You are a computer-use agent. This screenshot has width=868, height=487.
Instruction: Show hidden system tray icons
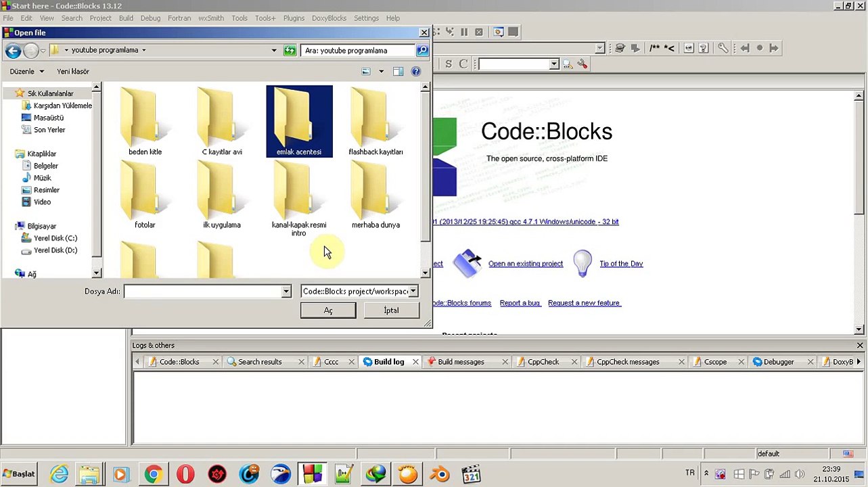pos(706,473)
